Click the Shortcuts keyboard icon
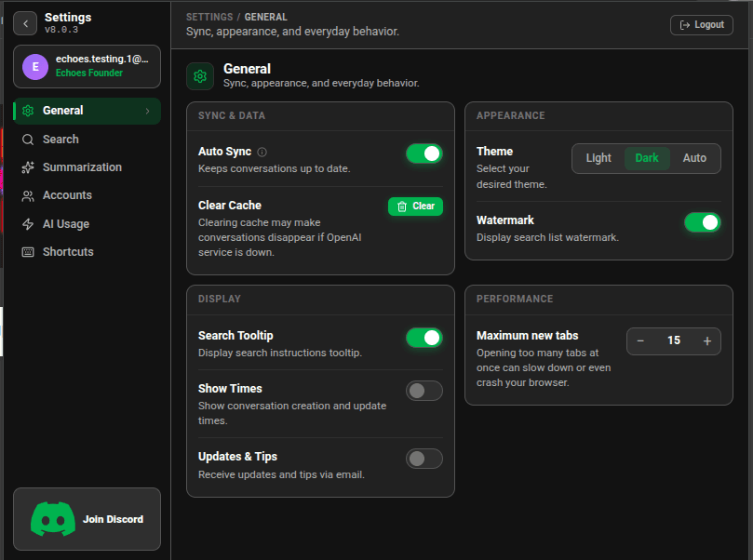This screenshot has width=753, height=560. tap(28, 252)
